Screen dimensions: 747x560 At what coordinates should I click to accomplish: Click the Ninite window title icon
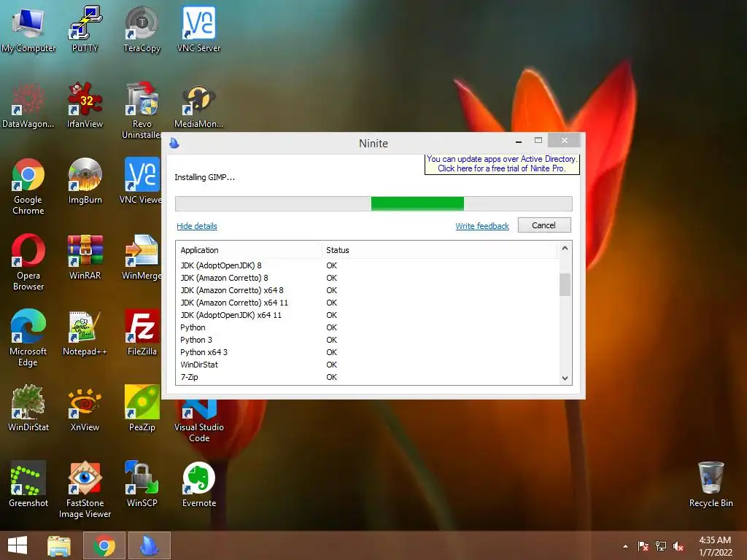point(174,143)
